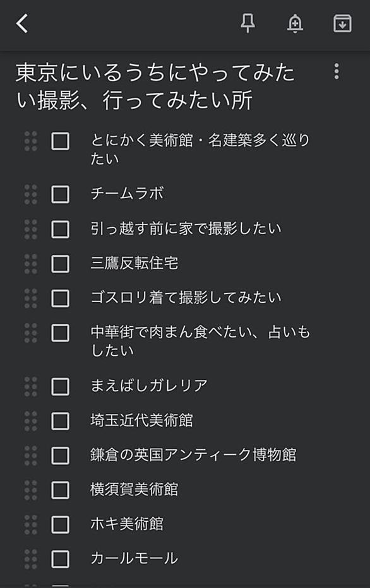Tap the drag handle next to カールモール
The image size is (370, 588).
pyautogui.click(x=31, y=559)
